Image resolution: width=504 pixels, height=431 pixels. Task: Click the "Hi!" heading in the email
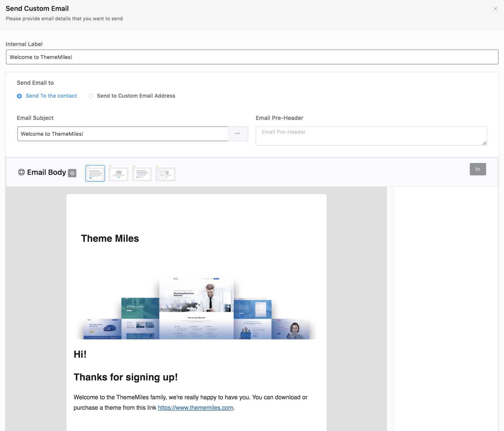[x=80, y=354]
